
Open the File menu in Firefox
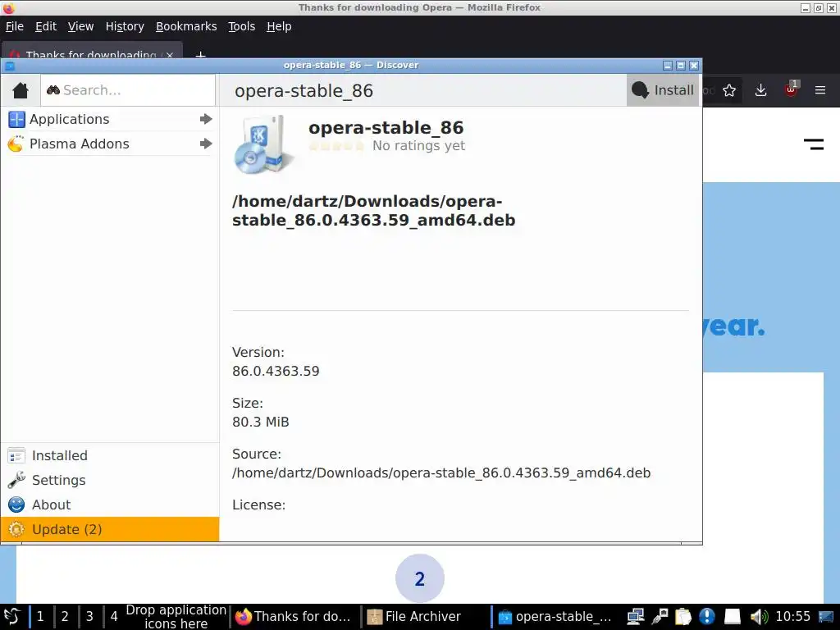pos(15,26)
